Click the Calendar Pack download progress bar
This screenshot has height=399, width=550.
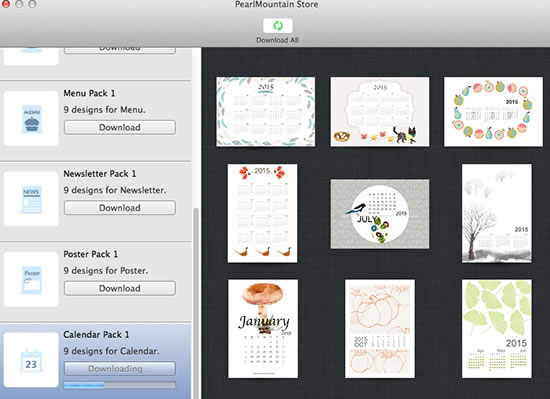point(120,385)
